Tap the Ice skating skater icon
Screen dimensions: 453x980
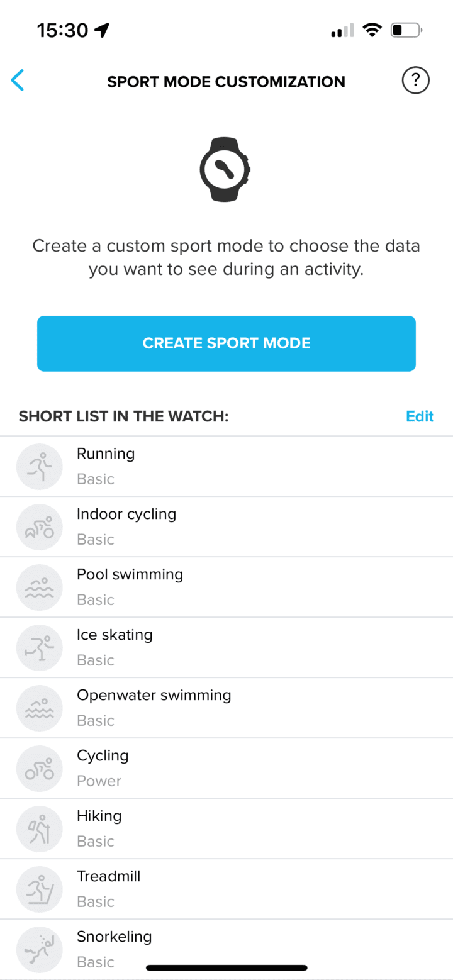39,647
